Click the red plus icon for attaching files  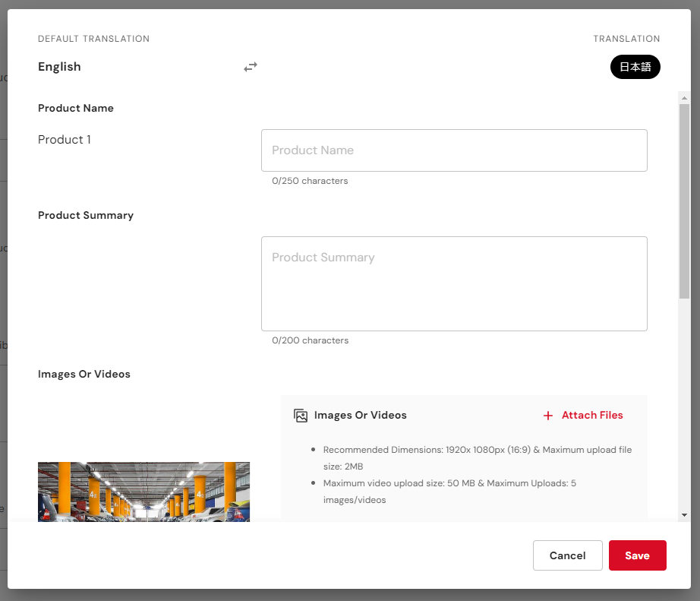[547, 416]
